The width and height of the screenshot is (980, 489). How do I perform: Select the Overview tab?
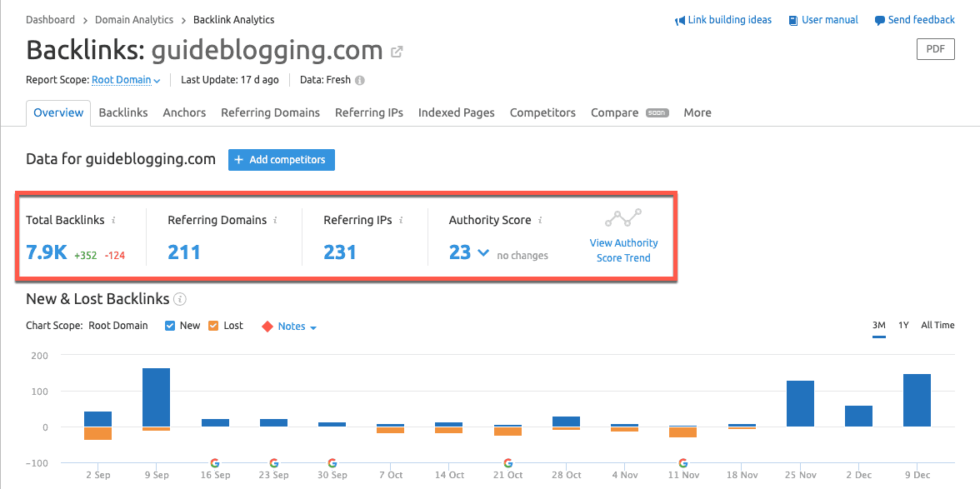tap(58, 113)
